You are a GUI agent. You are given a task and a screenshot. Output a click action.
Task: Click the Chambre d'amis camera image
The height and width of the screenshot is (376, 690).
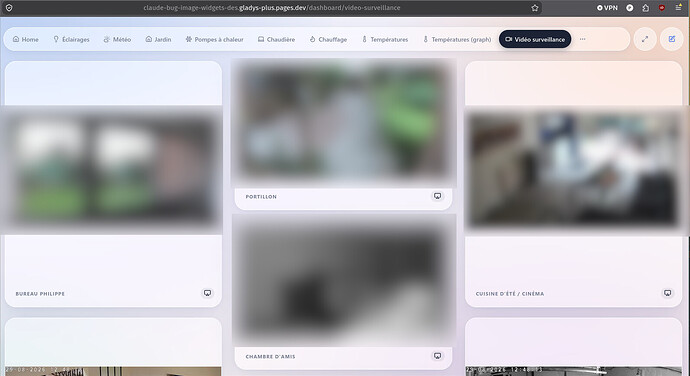pyautogui.click(x=343, y=280)
